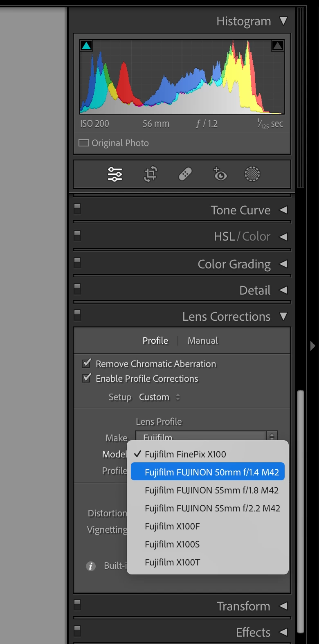Select the Edit sliders tool icon
Viewport: 319px width, 644px height.
pos(115,174)
